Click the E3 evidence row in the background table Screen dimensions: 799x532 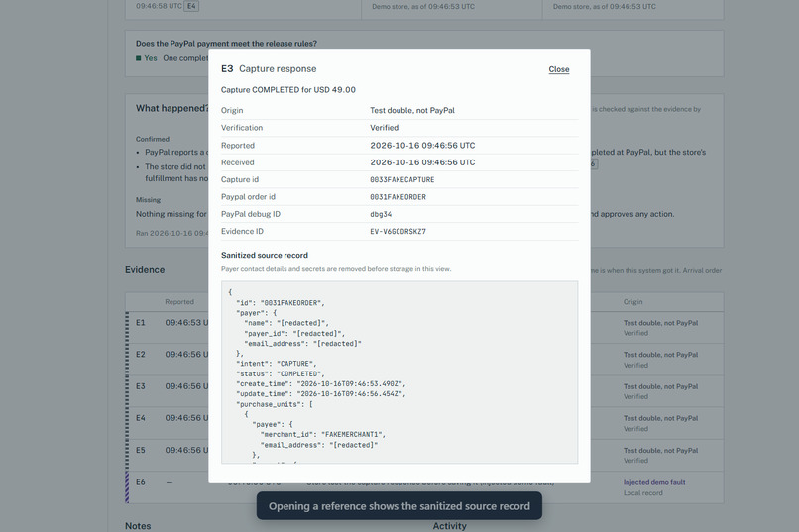(x=424, y=391)
